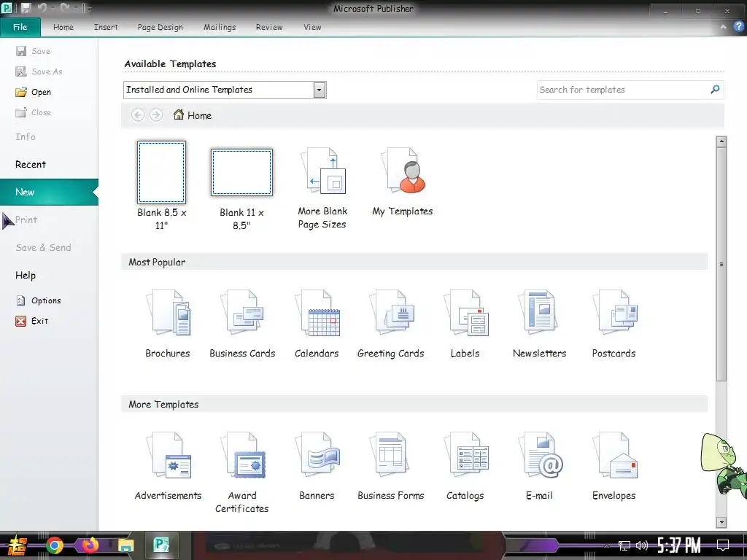Viewport: 747px width, 560px height.
Task: Open the Award Certificates template category
Action: click(x=242, y=472)
